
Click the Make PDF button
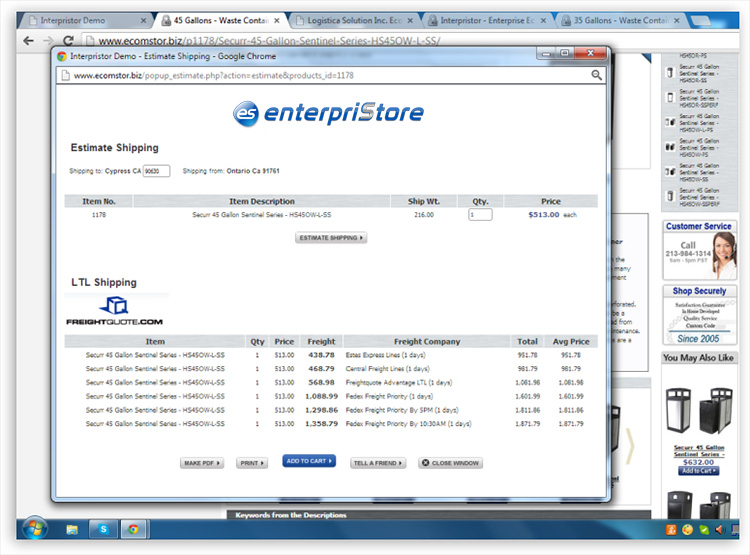(x=202, y=463)
